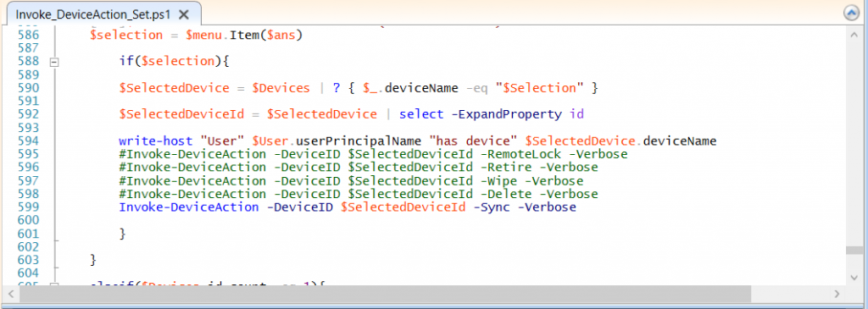Click the vertical scrollbar up arrow
The image size is (868, 309).
click(x=854, y=34)
